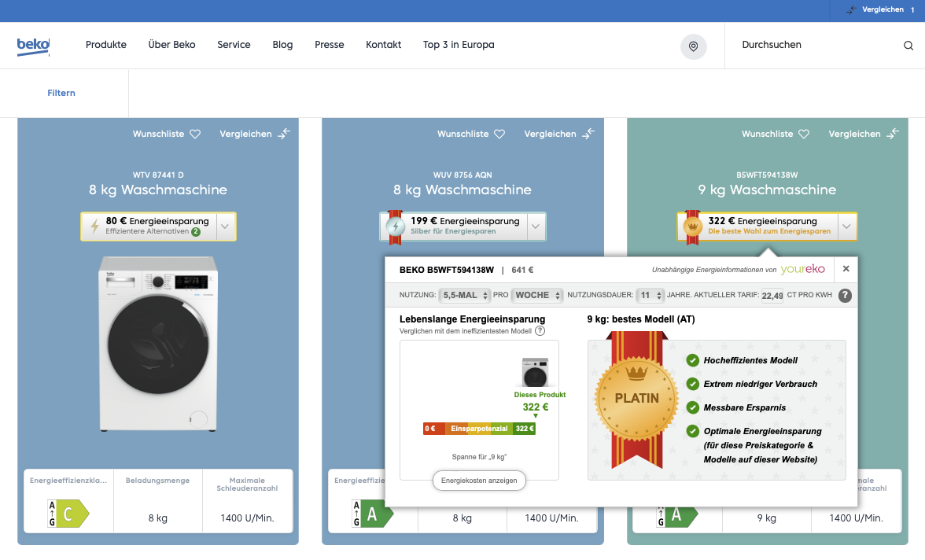This screenshot has height=560, width=925.
Task: Open the youreko logo link
Action: [802, 269]
